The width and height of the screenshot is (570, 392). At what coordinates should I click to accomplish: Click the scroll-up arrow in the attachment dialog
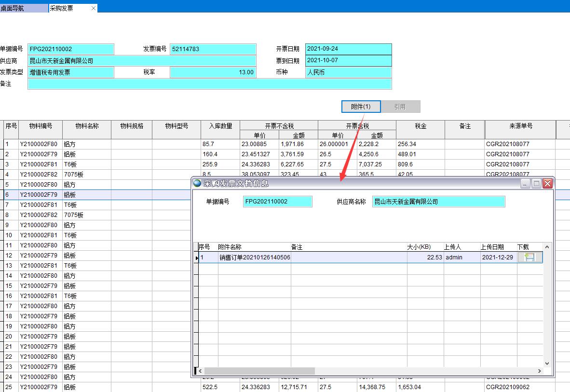coord(546,246)
